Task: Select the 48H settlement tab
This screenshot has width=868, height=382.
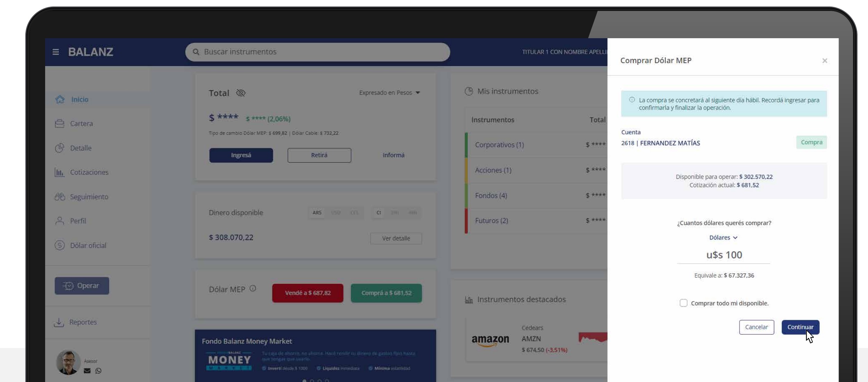Action: pyautogui.click(x=412, y=213)
